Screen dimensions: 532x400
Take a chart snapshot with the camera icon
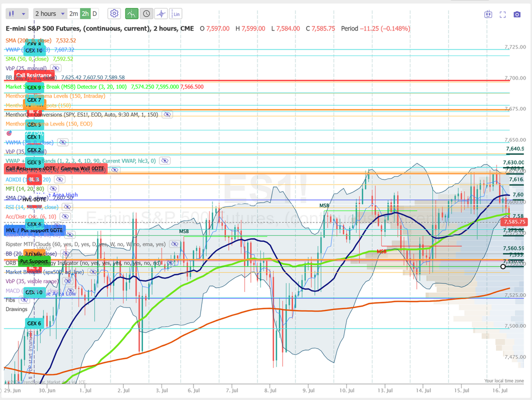[x=517, y=14]
